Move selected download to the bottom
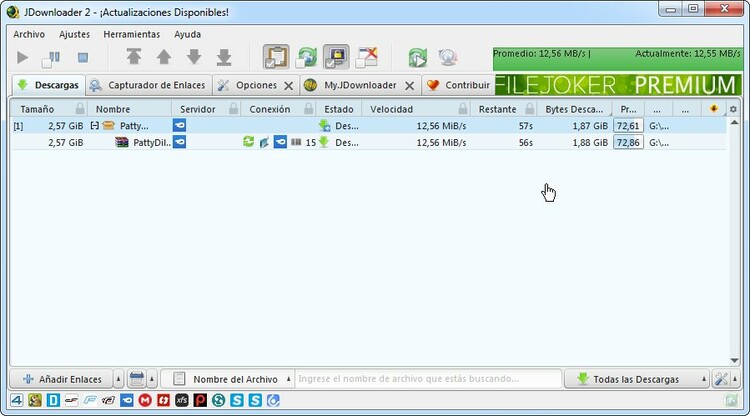The height and width of the screenshot is (416, 750). click(x=223, y=57)
